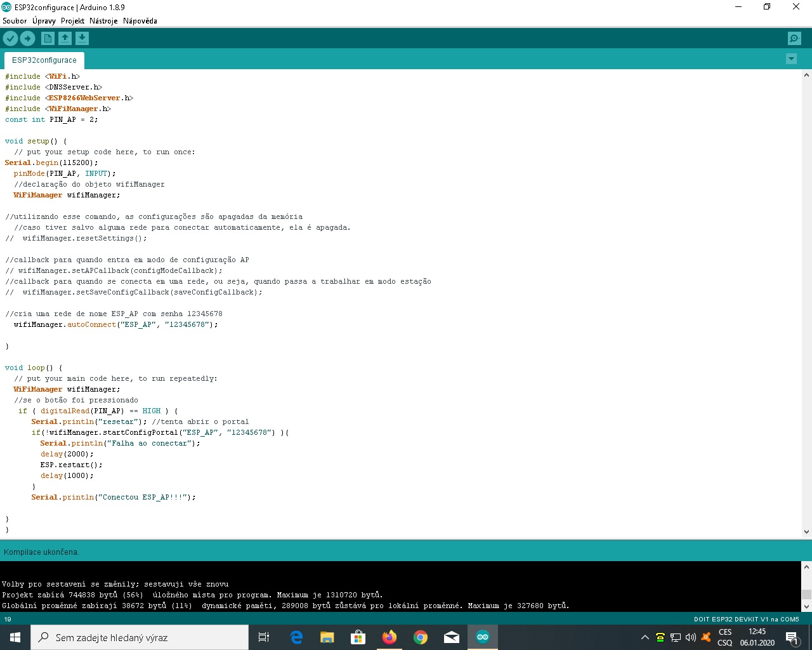Show hidden system tray icons

[645, 637]
